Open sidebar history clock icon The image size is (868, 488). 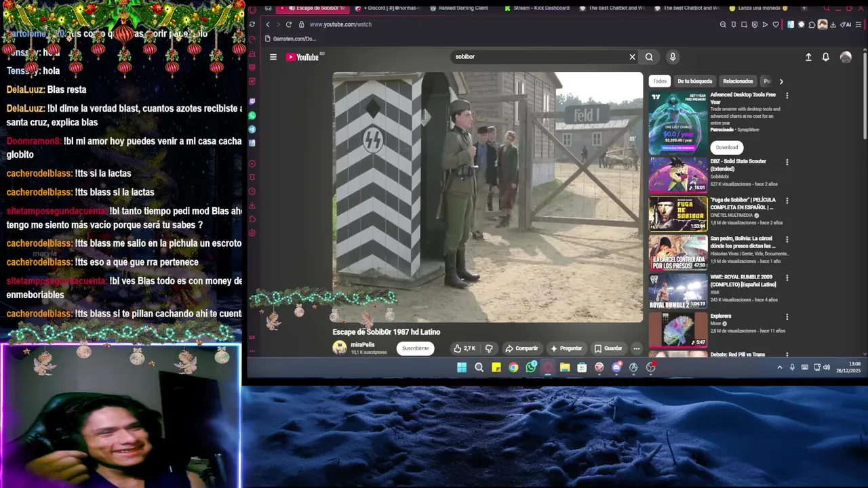pos(252,192)
